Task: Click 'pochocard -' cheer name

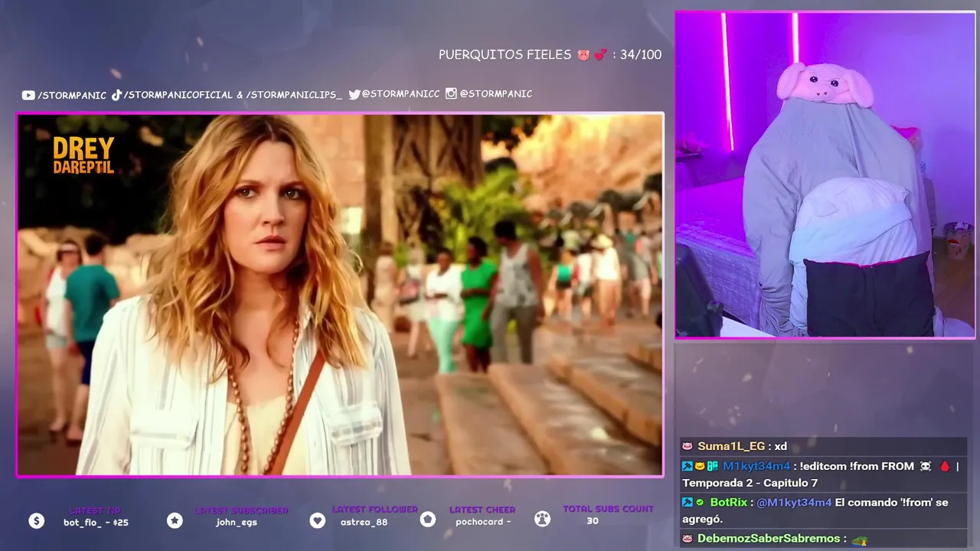Action: [x=483, y=522]
